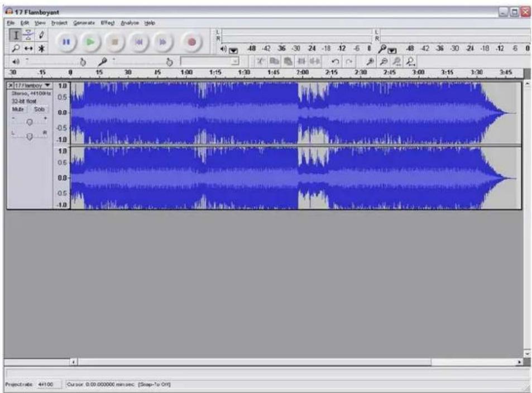532x393 pixels.
Task: Solo the 17 Flamboy track
Action: click(x=39, y=109)
